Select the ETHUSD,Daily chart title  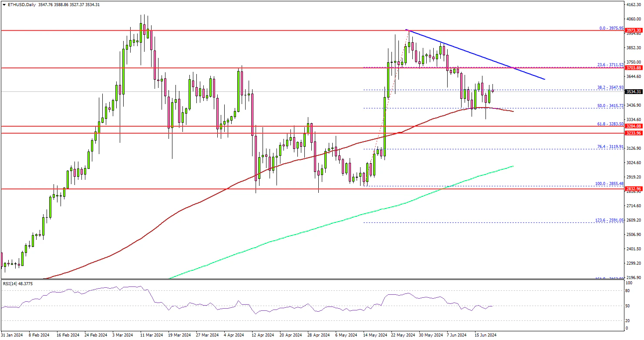[x=20, y=5]
